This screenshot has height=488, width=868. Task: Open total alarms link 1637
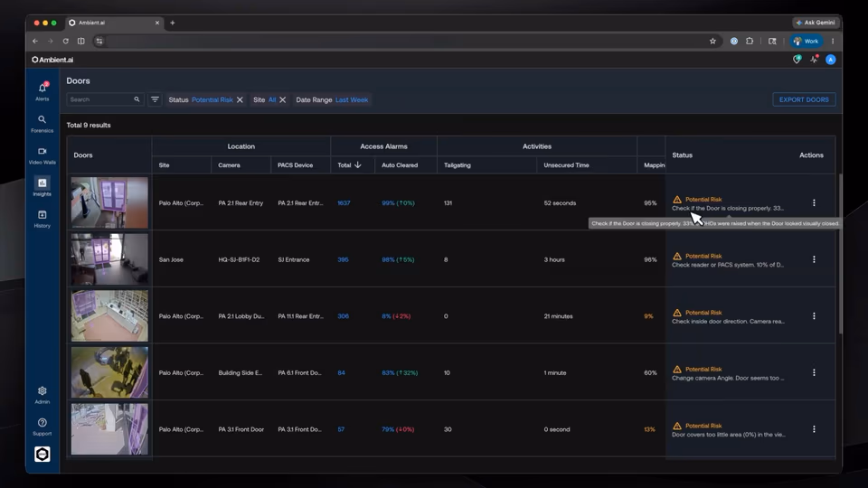344,203
